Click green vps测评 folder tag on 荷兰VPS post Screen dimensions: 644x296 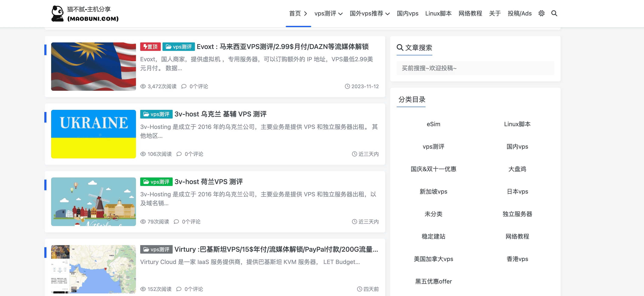point(156,182)
